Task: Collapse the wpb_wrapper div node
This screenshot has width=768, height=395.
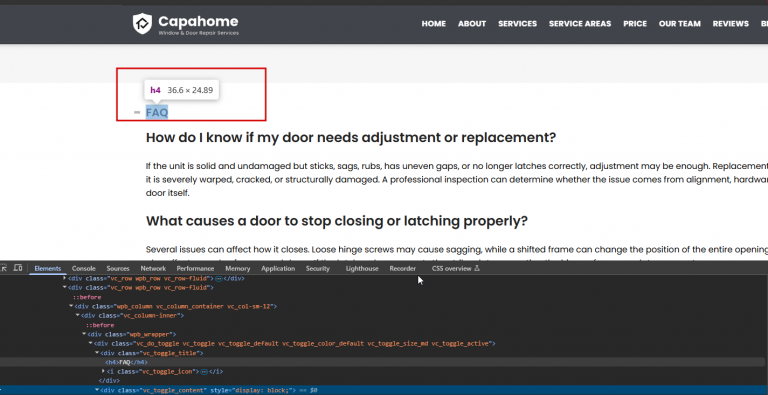Action: point(84,334)
